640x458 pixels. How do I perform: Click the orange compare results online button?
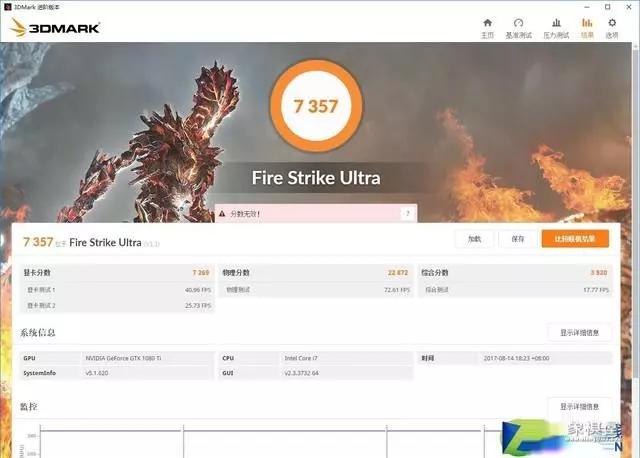click(575, 239)
